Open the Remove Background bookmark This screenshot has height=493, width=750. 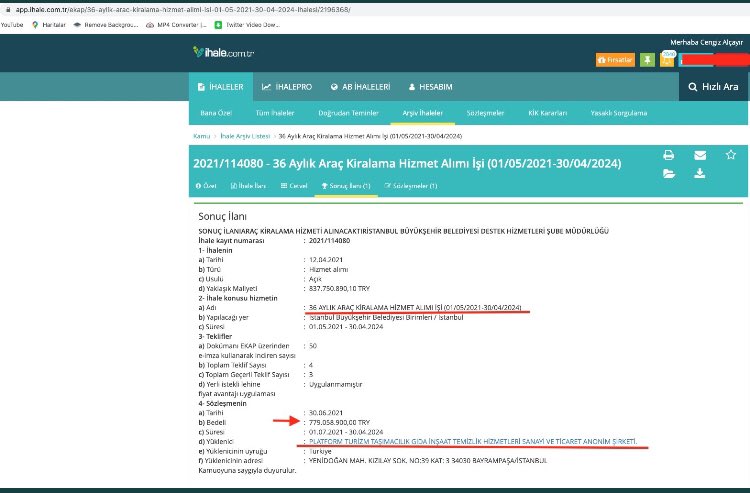point(106,25)
